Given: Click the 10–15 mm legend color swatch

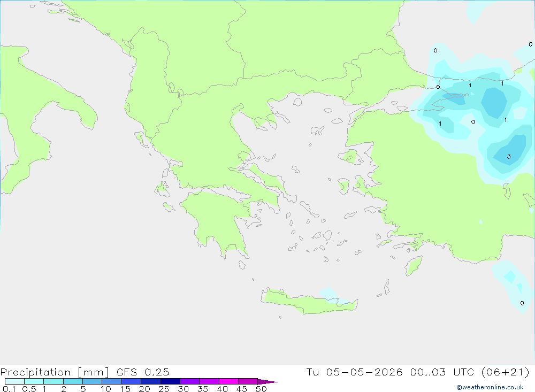Looking at the screenshot, I should pos(112,381).
